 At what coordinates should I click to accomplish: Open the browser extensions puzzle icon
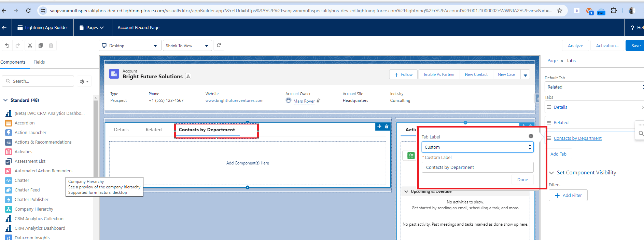614,11
